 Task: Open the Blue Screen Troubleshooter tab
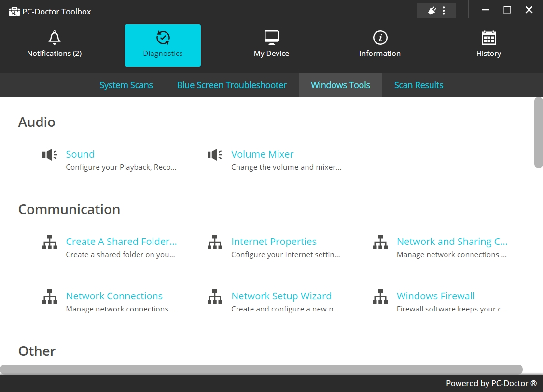[x=232, y=85]
